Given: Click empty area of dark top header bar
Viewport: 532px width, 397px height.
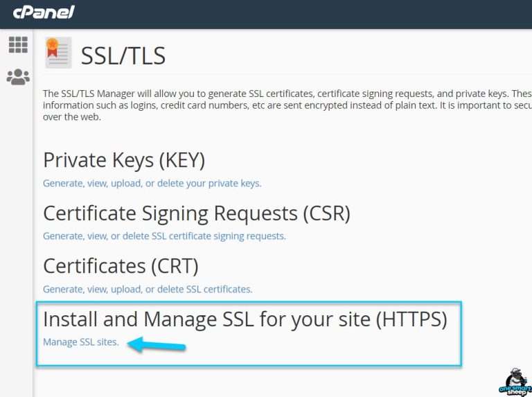Looking at the screenshot, I should [312, 12].
